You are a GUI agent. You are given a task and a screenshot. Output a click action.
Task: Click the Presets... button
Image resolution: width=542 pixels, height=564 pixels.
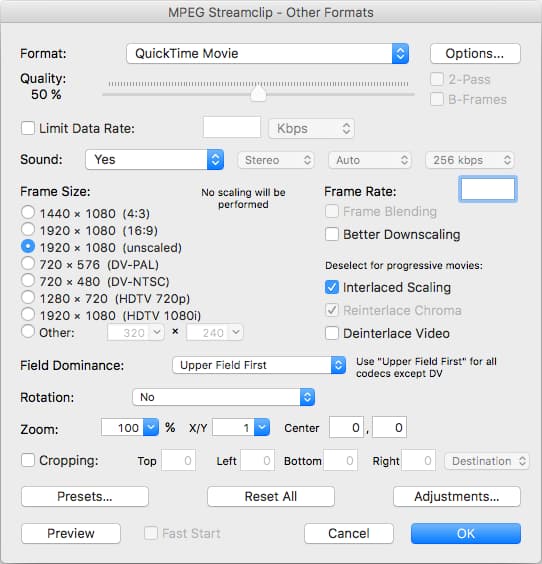[85, 496]
